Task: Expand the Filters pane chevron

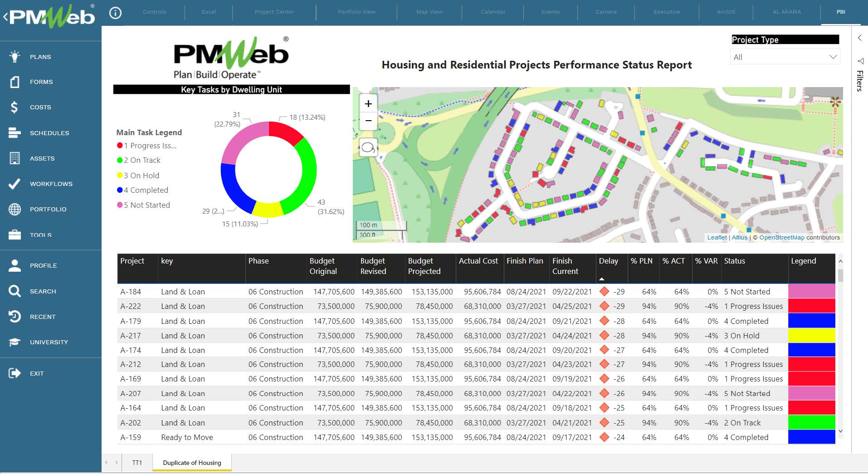Action: [859, 38]
